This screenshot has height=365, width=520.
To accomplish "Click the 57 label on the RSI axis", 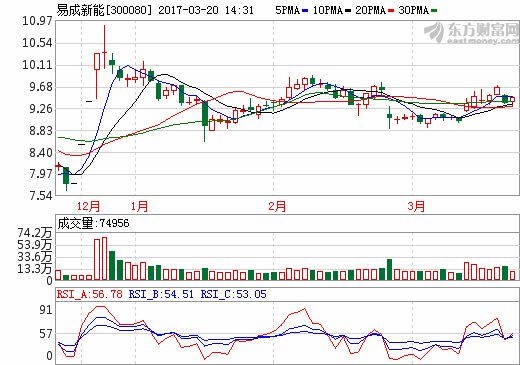I will 46,334.
